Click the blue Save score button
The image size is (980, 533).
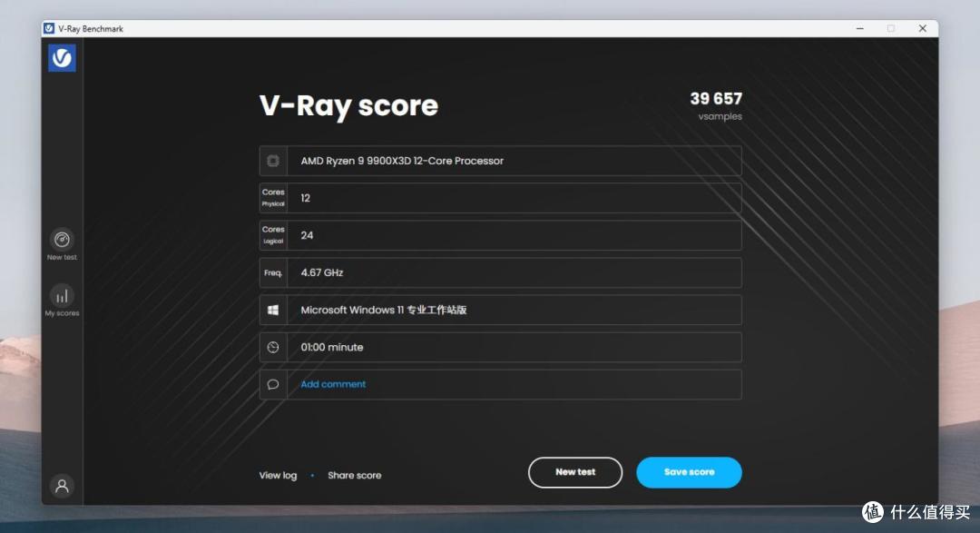click(x=689, y=472)
